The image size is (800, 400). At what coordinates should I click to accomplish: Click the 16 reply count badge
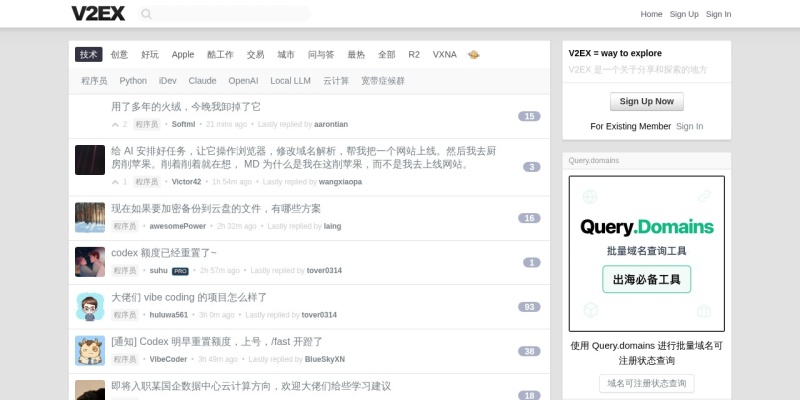pos(529,218)
